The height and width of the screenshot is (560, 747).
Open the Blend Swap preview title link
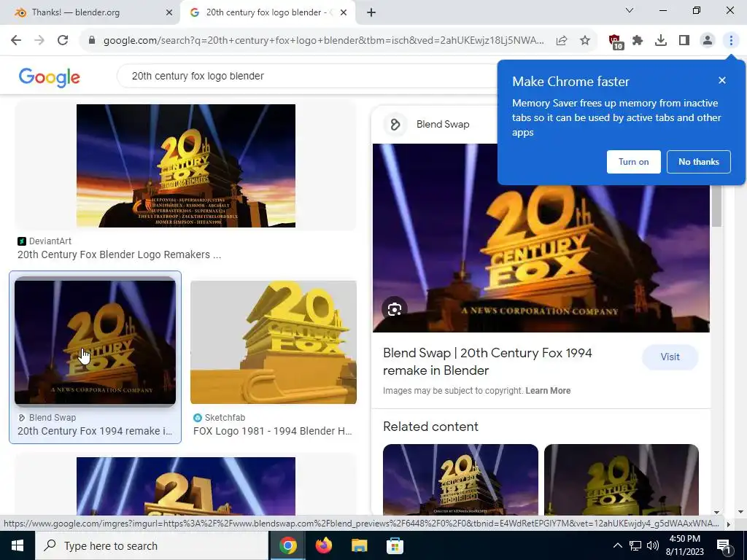[487, 362]
